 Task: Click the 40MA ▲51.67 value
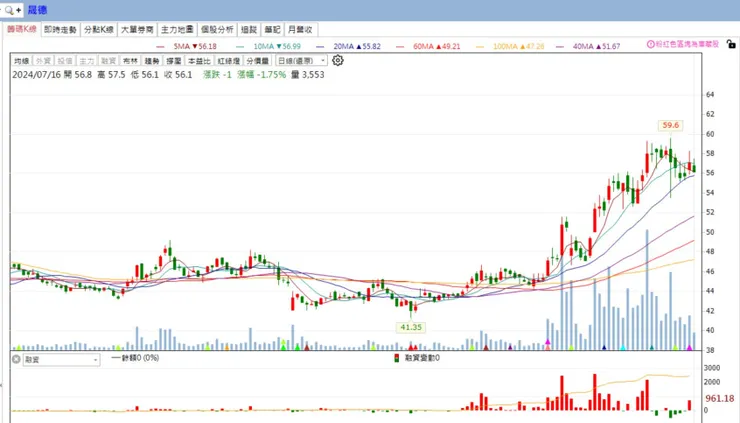[597, 46]
